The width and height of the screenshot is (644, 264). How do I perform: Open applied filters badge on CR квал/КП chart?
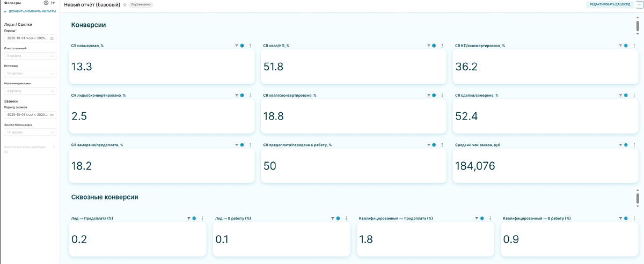click(x=434, y=46)
